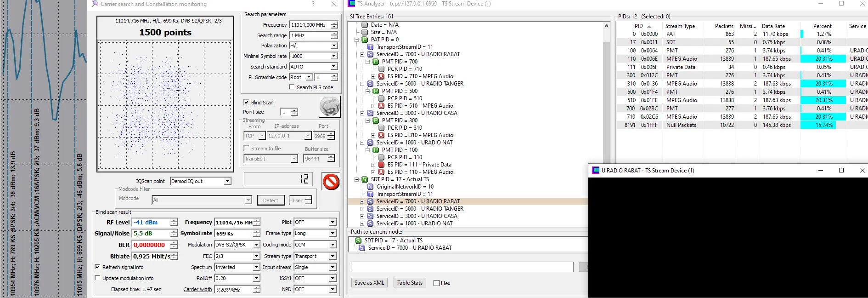This screenshot has width=868, height=298.
Task: Click the green PAT PID = 0 icon
Action: coord(365,40)
